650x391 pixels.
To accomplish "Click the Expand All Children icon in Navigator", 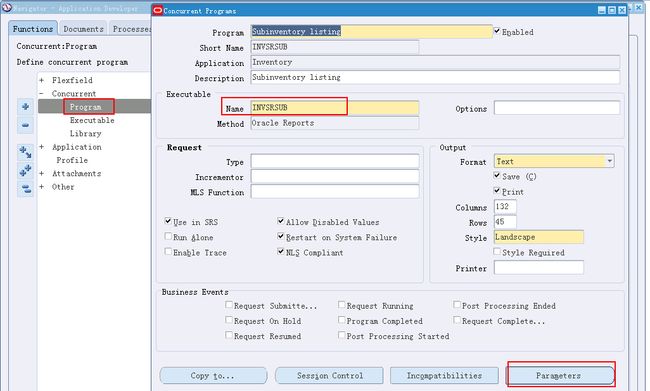I will tap(25, 153).
